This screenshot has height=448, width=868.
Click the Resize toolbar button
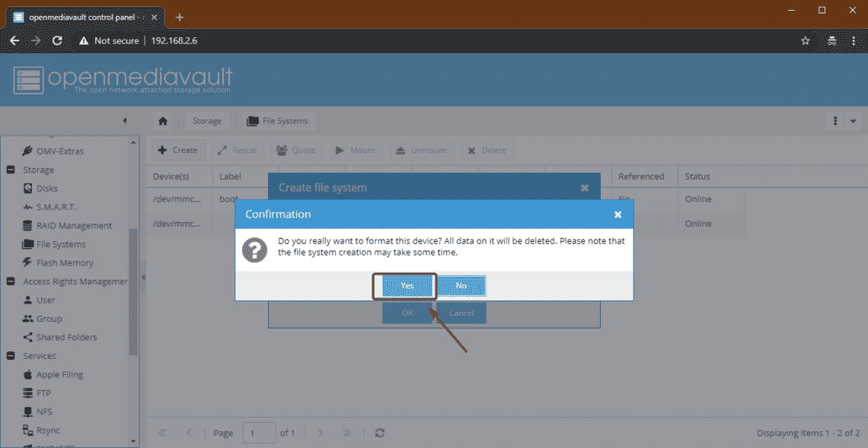pos(237,150)
